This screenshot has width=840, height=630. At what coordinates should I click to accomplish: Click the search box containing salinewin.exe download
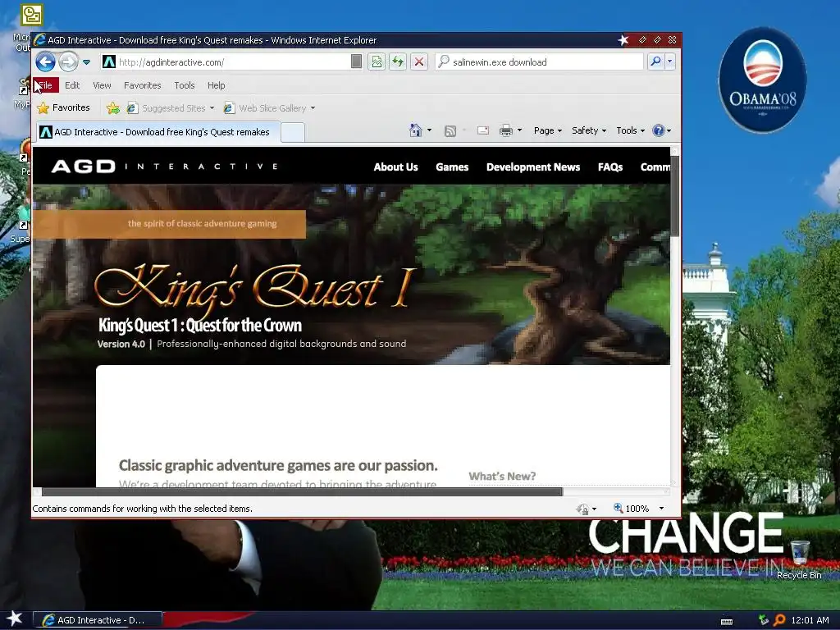(x=540, y=62)
